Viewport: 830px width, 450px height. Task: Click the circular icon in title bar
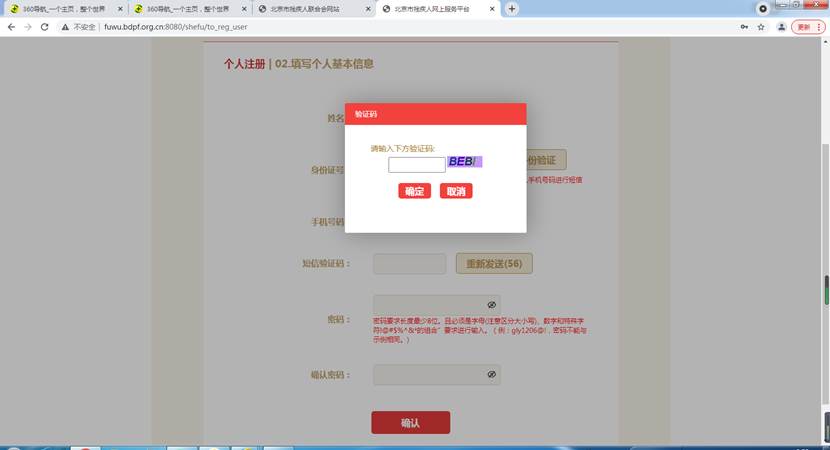tap(763, 9)
